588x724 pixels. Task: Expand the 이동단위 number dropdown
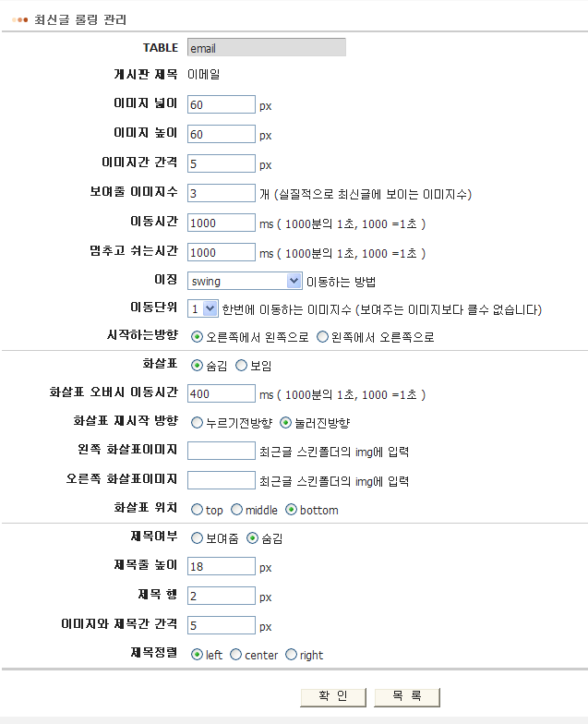point(202,308)
